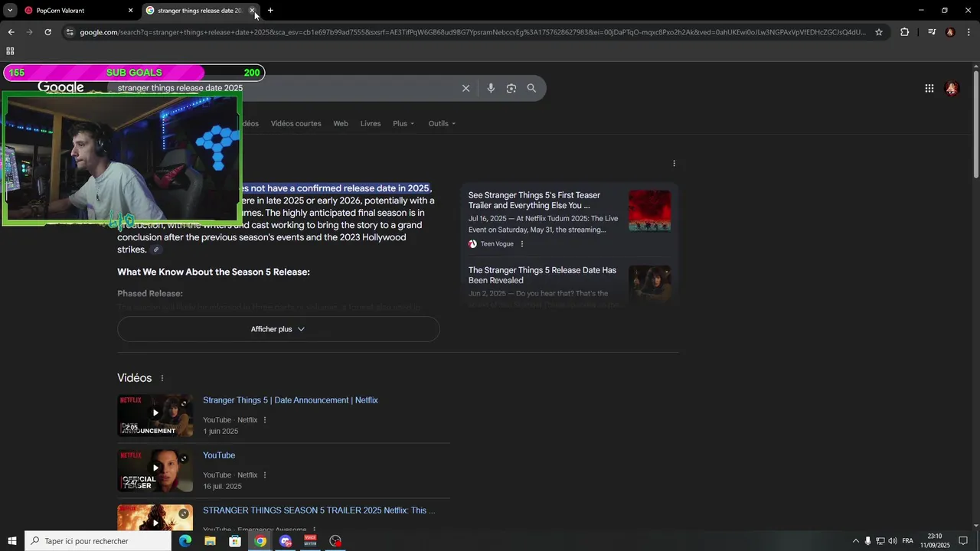Viewport: 980px width, 551px height.
Task: Close the PopCorn Valorant tab
Action: (x=130, y=11)
